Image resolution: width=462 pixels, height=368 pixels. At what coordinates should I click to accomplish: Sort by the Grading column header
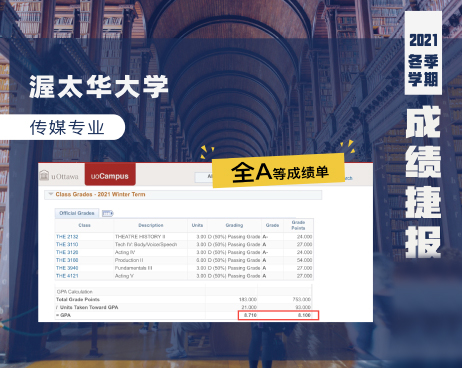tap(234, 225)
